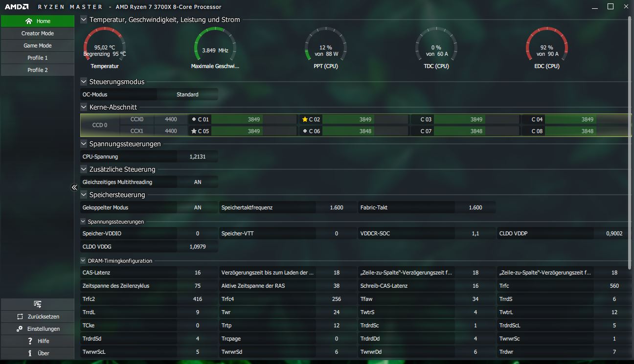
Task: Click the CAS-Latenz value 16
Action: tap(198, 273)
